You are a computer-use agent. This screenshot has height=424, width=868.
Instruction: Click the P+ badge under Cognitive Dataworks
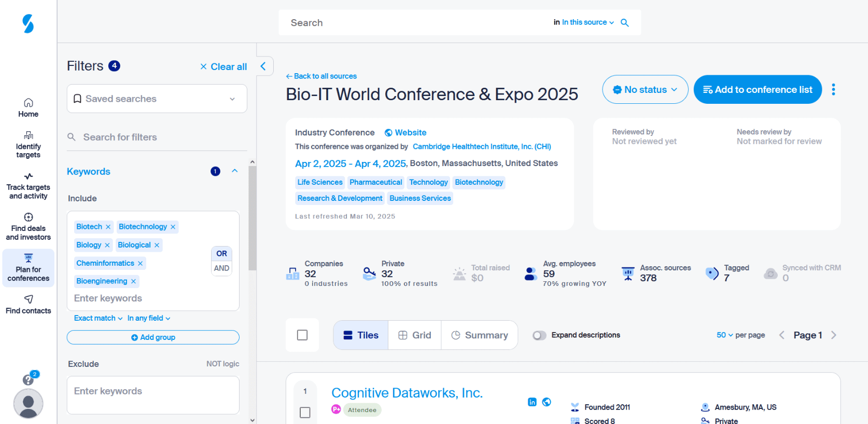pos(336,409)
